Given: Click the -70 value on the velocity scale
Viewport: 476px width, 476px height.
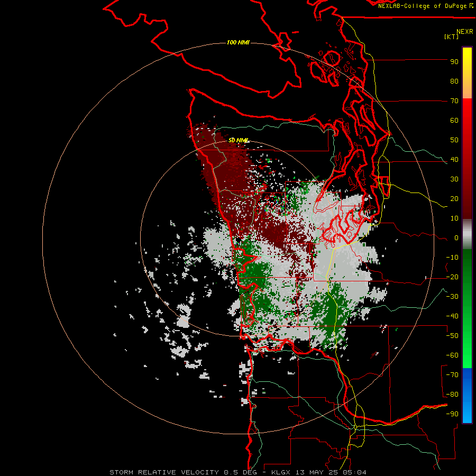Looking at the screenshot, I should 452,375.
